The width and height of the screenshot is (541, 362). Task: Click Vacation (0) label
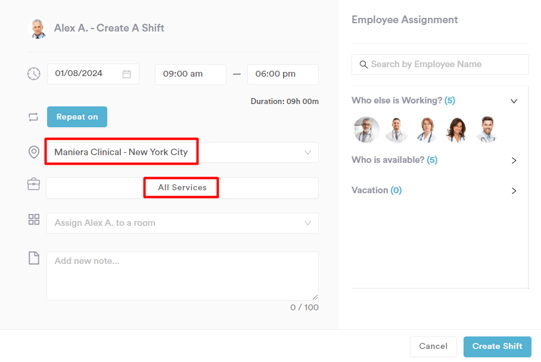point(377,190)
